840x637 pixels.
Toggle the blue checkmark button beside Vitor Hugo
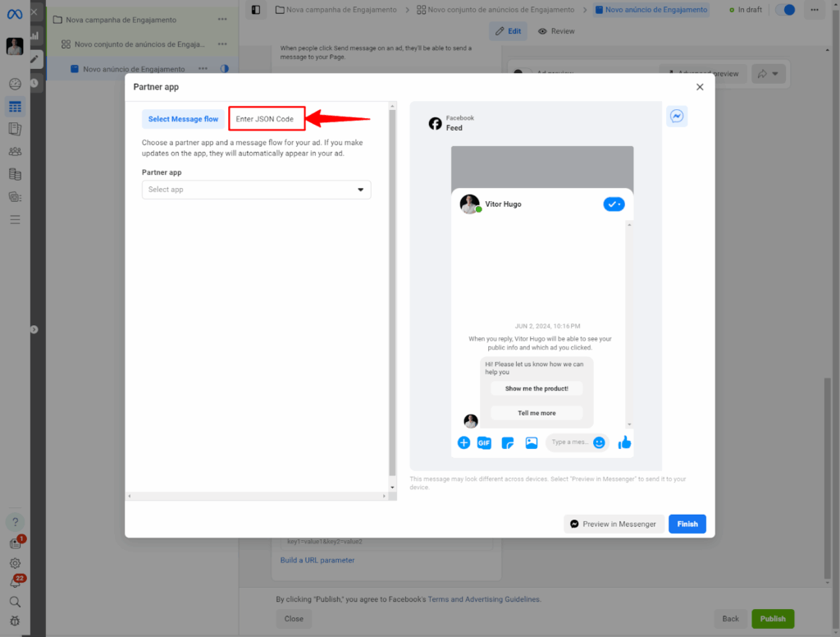613,204
